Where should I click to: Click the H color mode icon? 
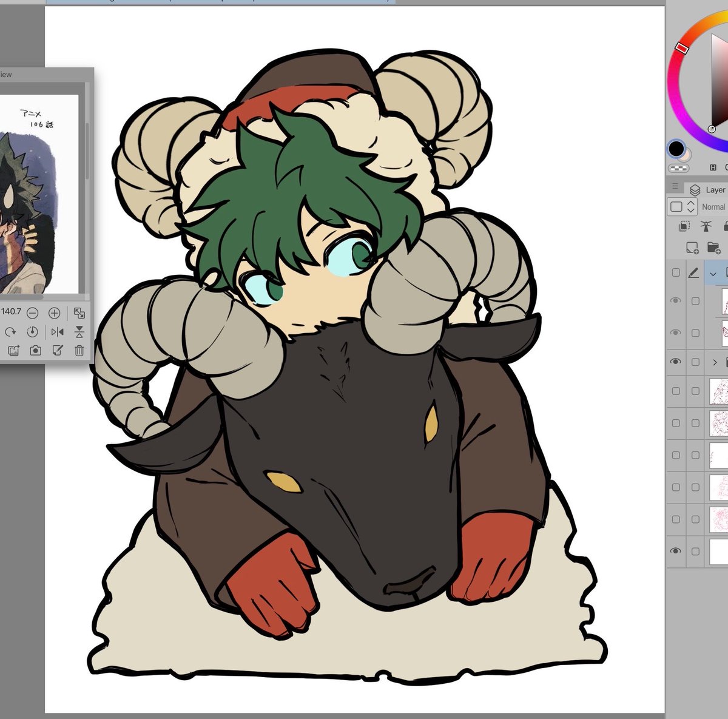coord(713,167)
